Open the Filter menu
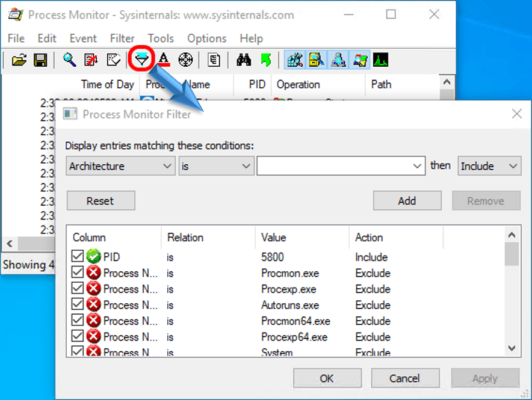This screenshot has height=400, width=532. click(122, 38)
